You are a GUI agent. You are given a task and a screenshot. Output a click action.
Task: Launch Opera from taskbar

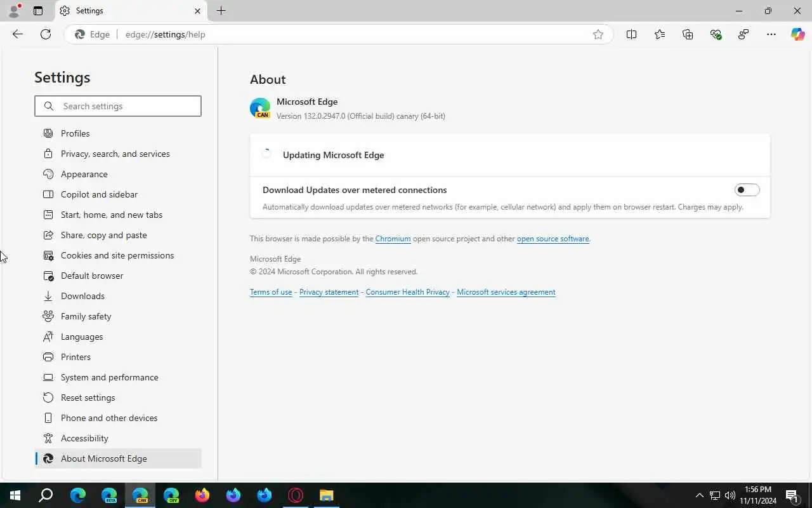click(x=296, y=495)
